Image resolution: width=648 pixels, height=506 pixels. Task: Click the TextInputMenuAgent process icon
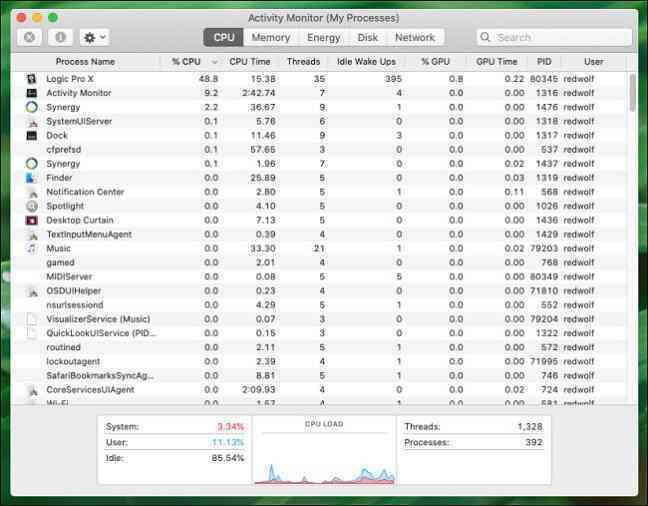pyautogui.click(x=32, y=234)
